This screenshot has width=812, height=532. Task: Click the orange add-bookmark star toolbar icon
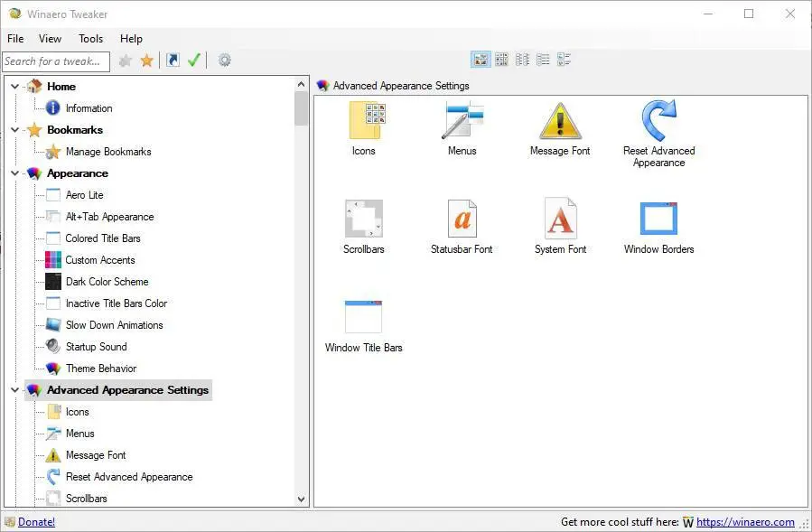147,61
